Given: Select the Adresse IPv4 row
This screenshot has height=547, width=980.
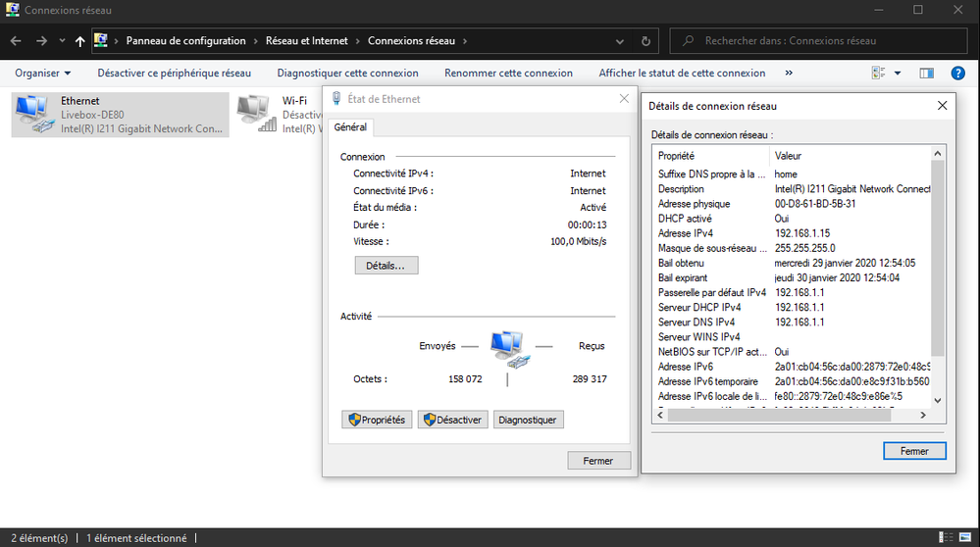Looking at the screenshot, I should point(792,233).
